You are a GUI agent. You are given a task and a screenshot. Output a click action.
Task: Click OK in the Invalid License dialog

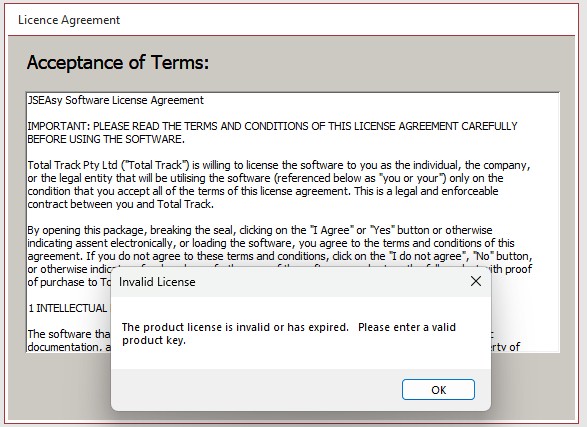438,390
